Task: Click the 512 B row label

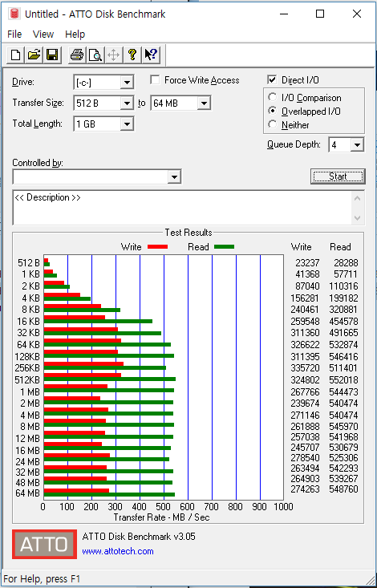Action: (29, 263)
